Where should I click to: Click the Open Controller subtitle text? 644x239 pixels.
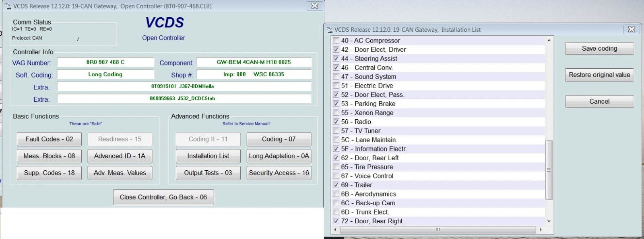(x=163, y=38)
